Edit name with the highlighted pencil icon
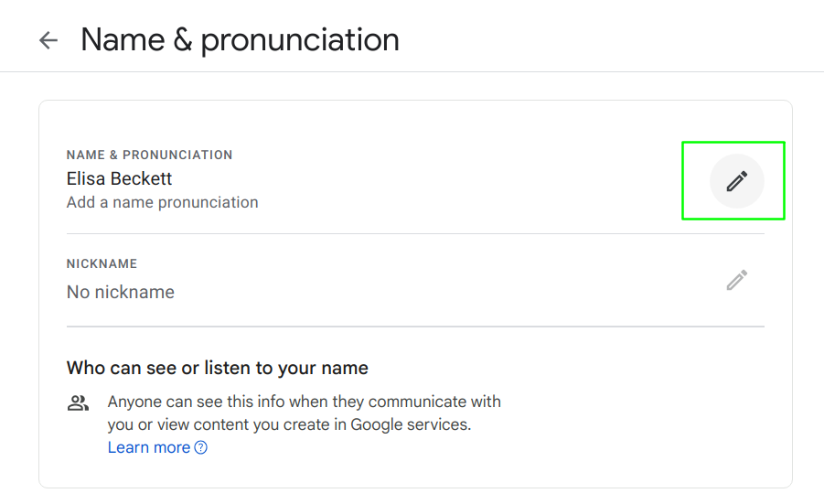Viewport: 824px width, 504px height. pyautogui.click(x=737, y=181)
